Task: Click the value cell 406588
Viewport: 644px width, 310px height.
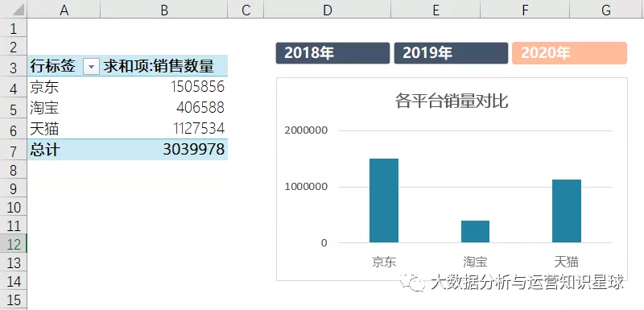Action: tap(164, 108)
